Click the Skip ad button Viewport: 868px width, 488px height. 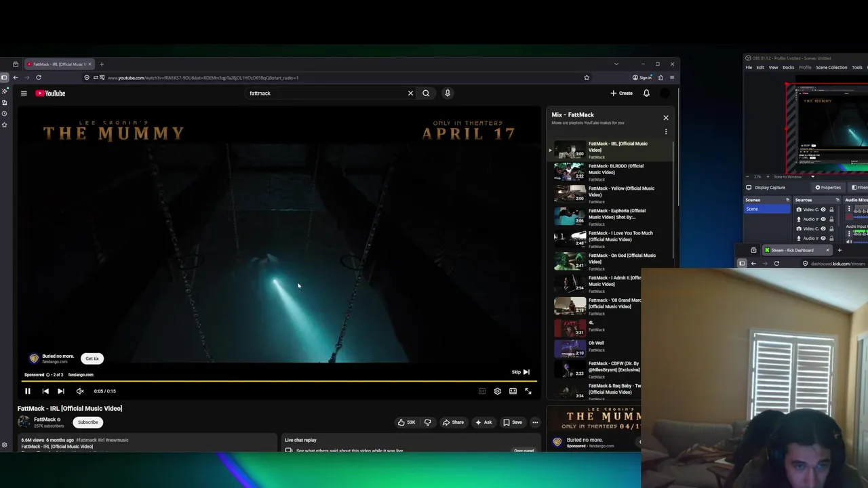coord(521,372)
